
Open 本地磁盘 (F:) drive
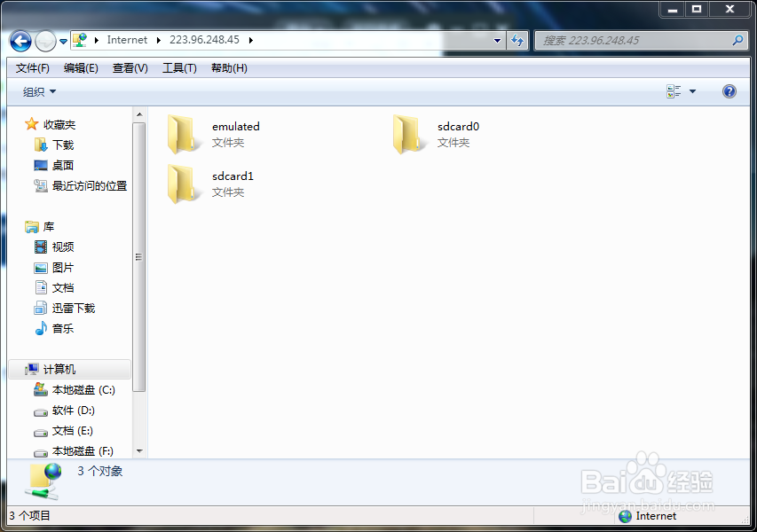pos(83,451)
